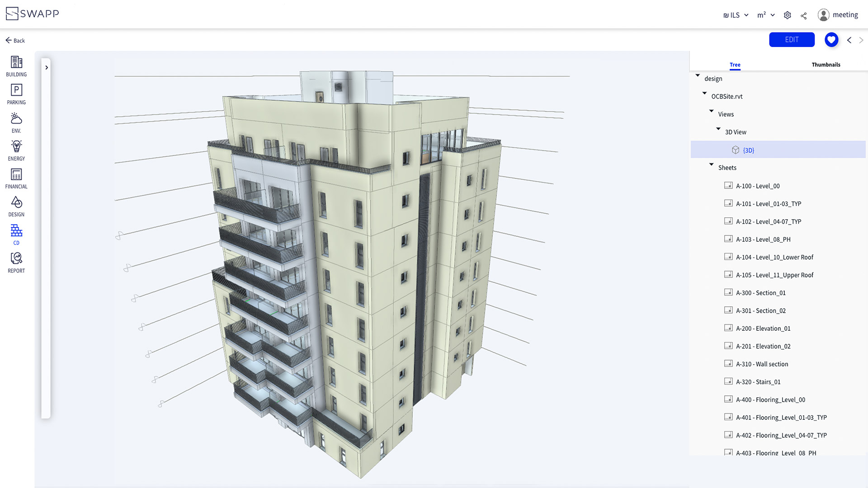Collapse the Sheets tree node
The image size is (868, 488).
711,164
